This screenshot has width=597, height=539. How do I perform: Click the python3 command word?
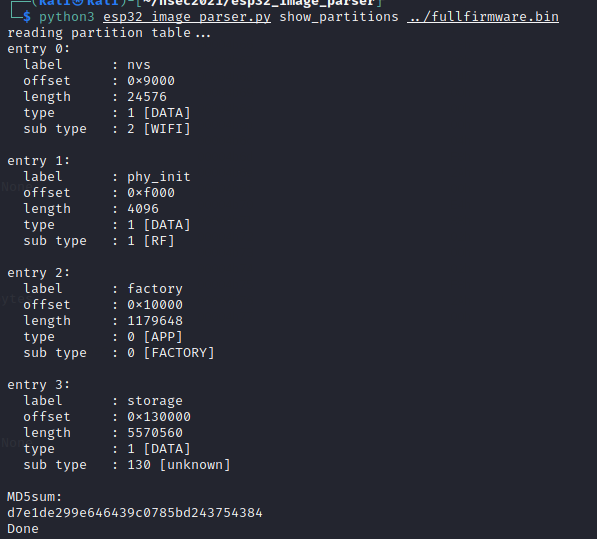pyautogui.click(x=67, y=17)
